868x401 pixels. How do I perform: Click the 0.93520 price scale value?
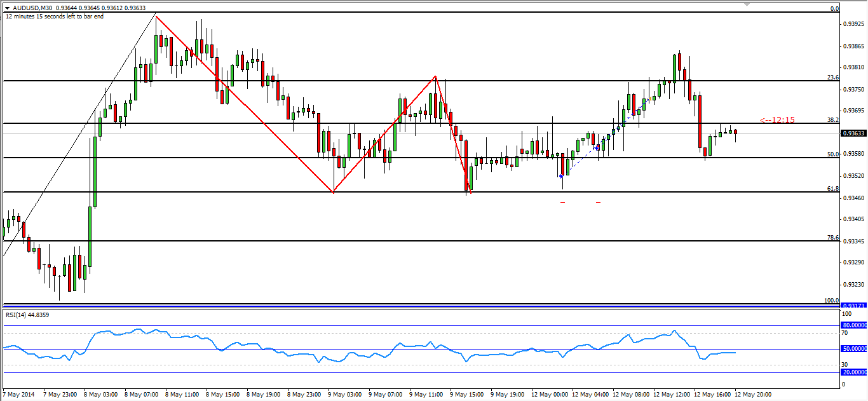pyautogui.click(x=853, y=175)
